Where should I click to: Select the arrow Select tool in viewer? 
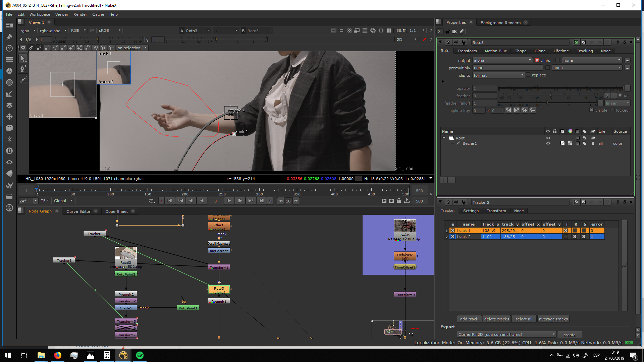23,59
